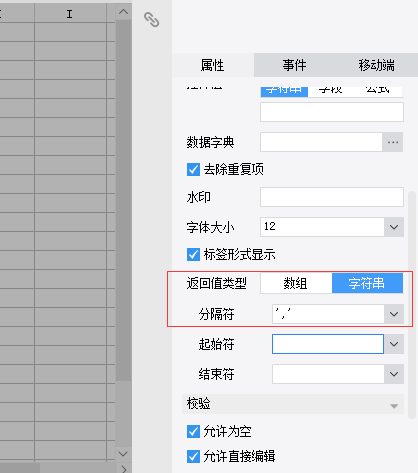
Task: Toggle the 去除重复项 checkbox
Action: pyautogui.click(x=193, y=169)
